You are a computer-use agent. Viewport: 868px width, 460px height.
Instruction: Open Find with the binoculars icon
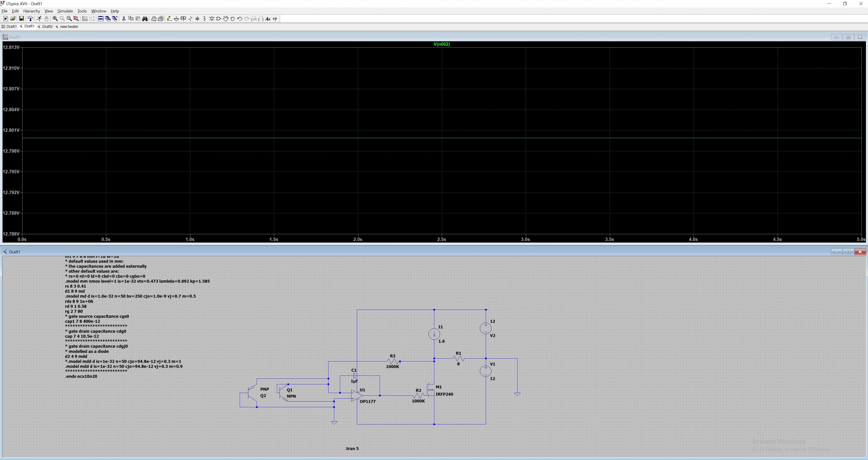145,19
